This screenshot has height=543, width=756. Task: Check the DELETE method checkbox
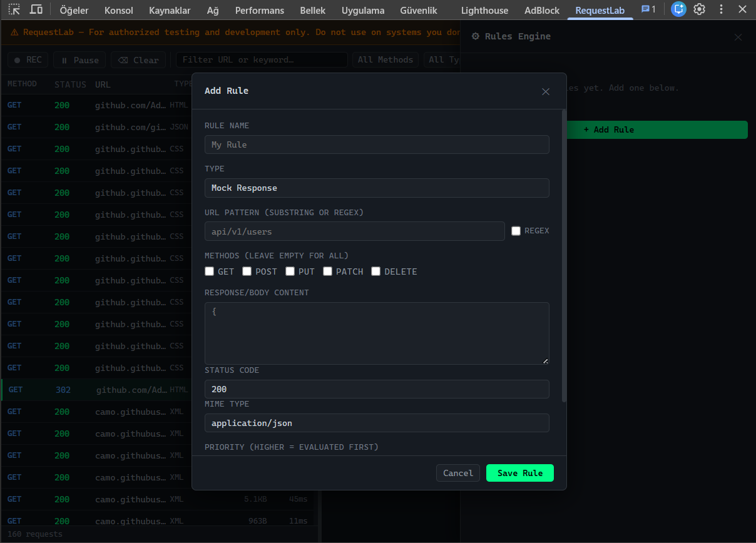[376, 271]
